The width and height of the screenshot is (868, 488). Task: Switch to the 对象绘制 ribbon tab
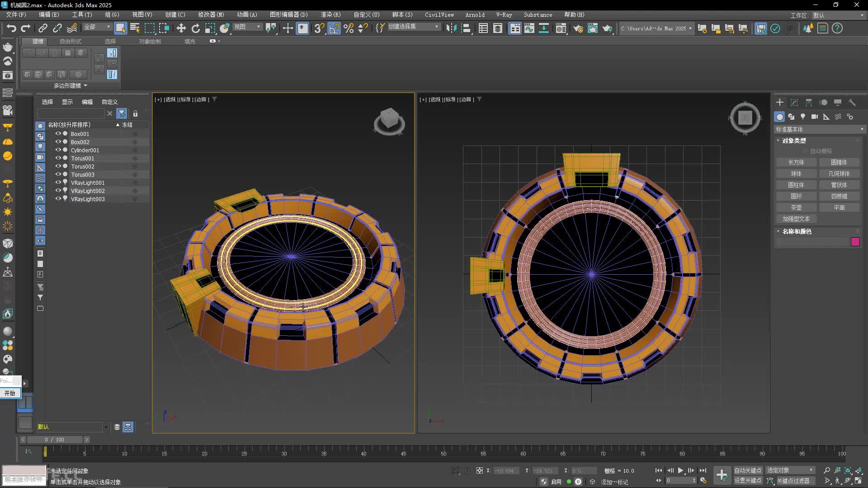(150, 41)
